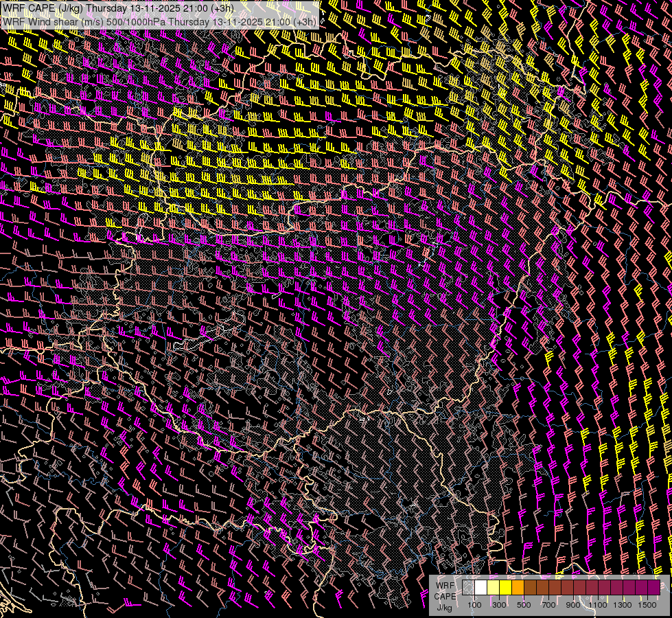Click the 1500 label on the legend scale
Image resolution: width=672 pixels, height=618 pixels.
tap(647, 605)
